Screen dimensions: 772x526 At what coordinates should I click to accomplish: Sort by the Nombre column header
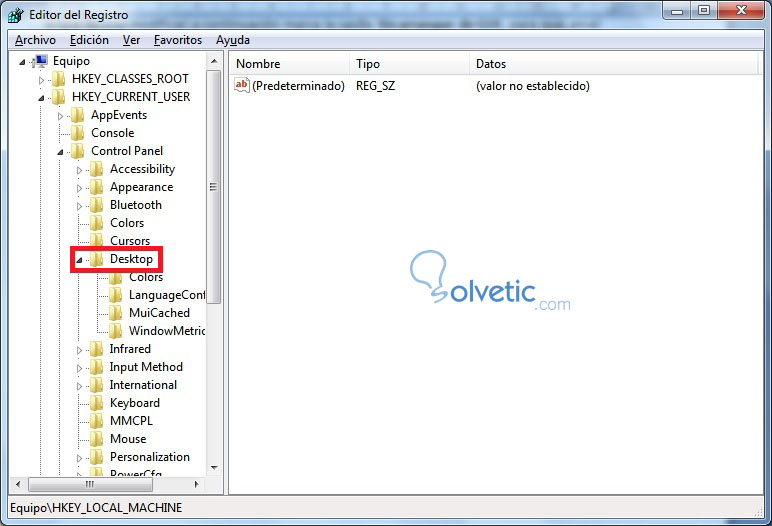[290, 64]
